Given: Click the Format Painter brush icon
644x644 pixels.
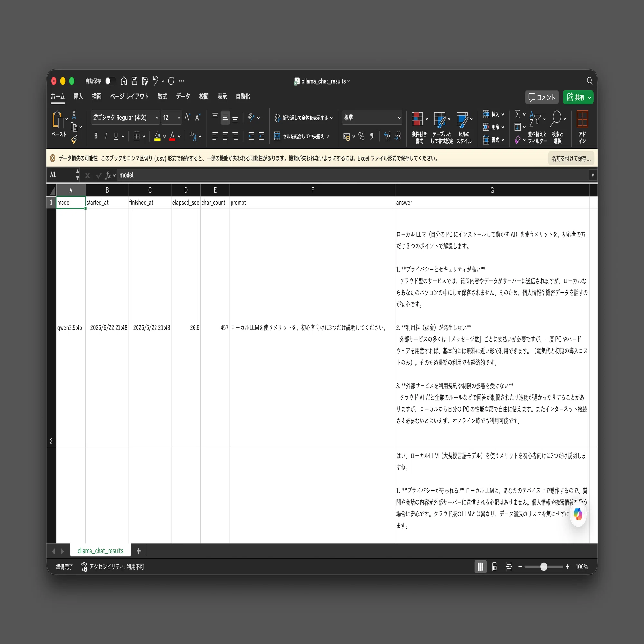Looking at the screenshot, I should (74, 139).
